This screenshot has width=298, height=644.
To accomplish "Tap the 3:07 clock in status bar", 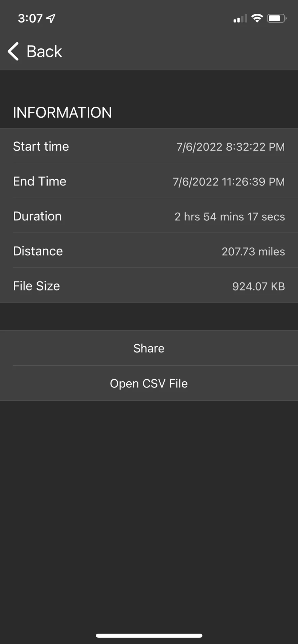I will [30, 18].
